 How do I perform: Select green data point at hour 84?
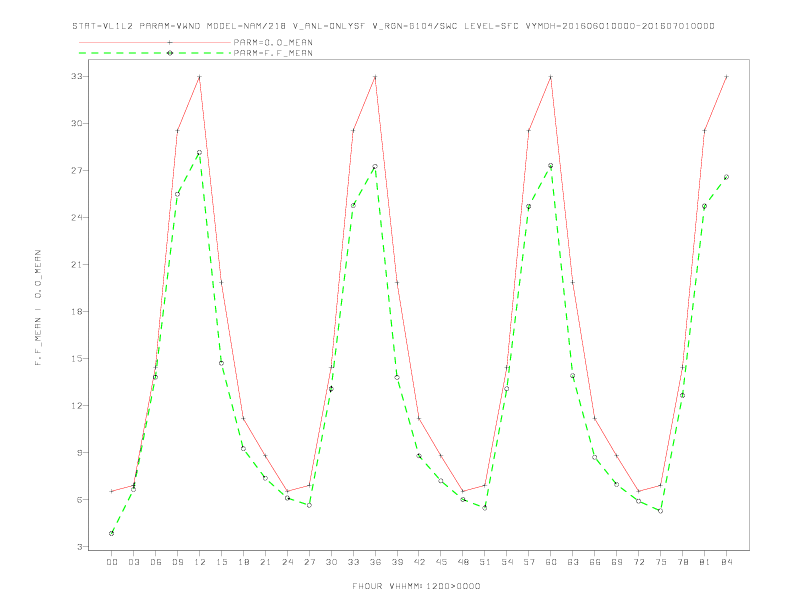point(726,177)
